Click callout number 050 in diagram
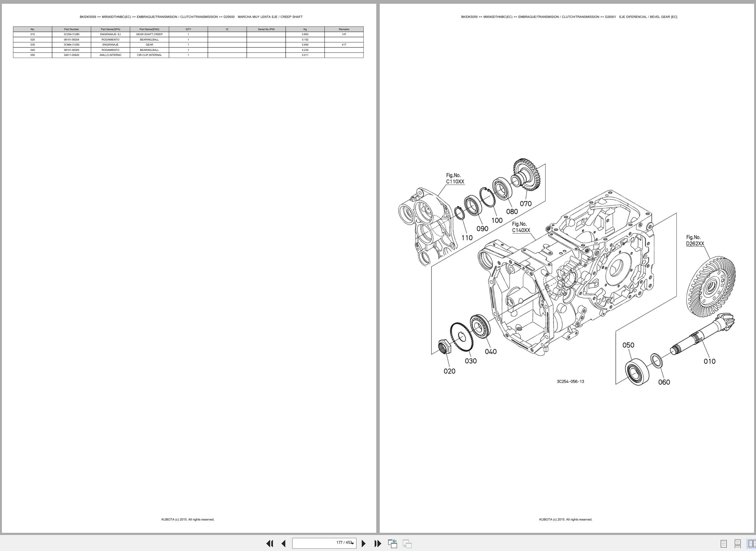The height and width of the screenshot is (551, 756). coord(628,345)
